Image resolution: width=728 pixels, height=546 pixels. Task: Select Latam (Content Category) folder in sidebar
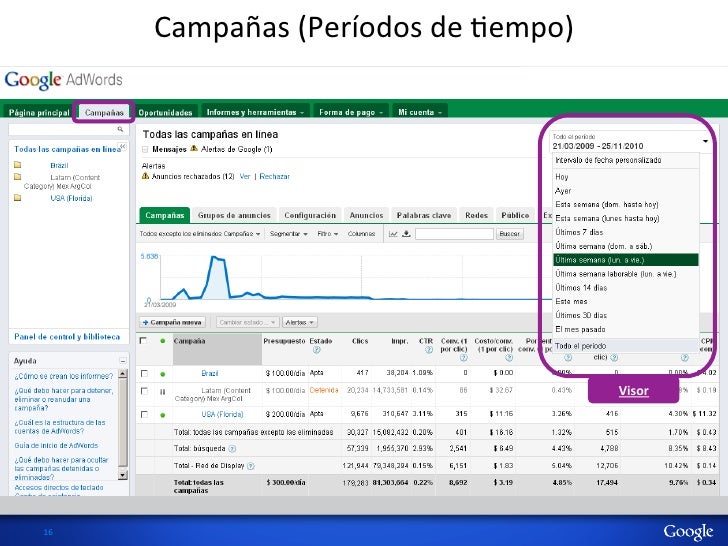62,182
